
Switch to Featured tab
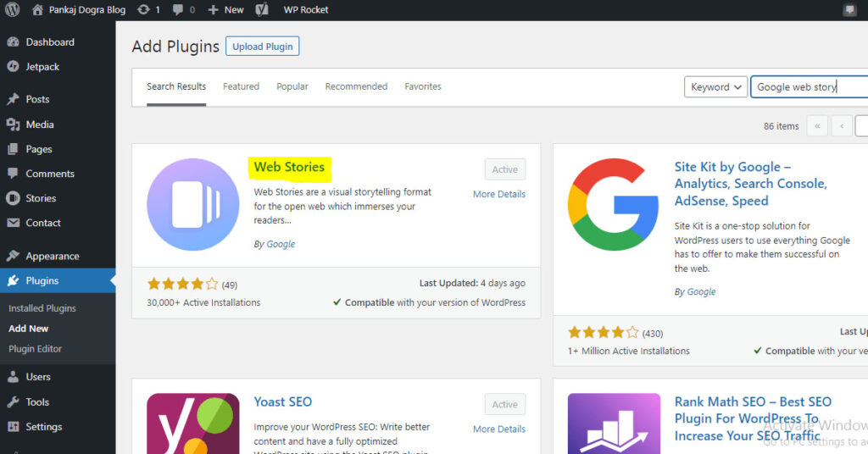[241, 86]
